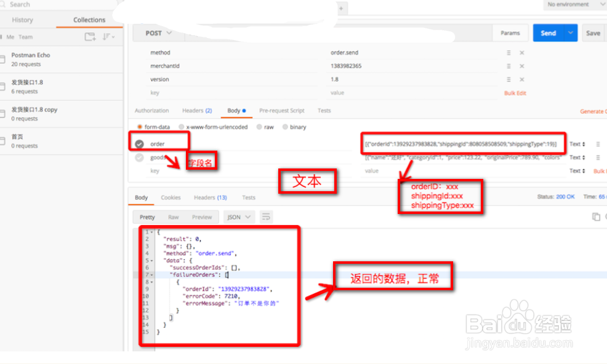Filter collections by Me
Screen dimensions: 607x364
coord(10,37)
